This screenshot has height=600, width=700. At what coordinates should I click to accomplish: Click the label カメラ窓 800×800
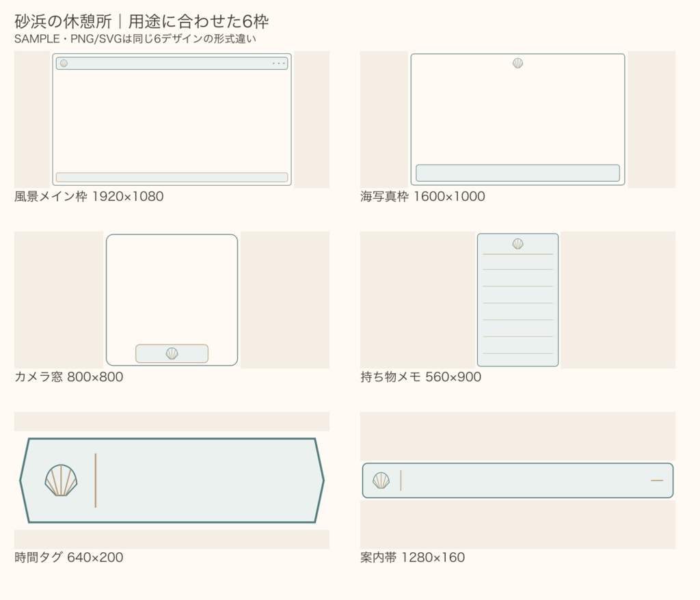(x=69, y=377)
